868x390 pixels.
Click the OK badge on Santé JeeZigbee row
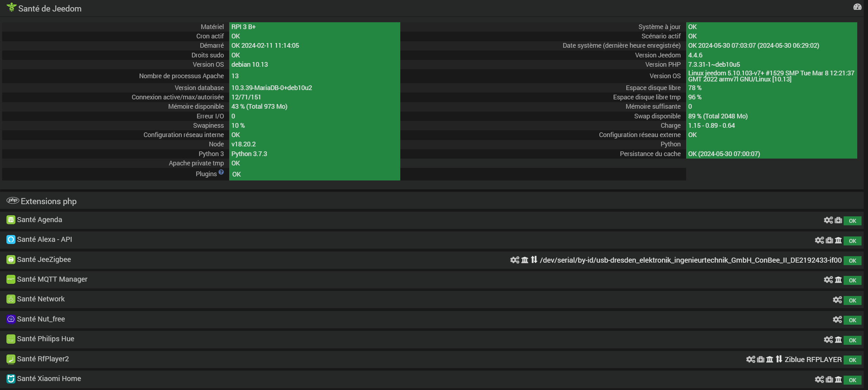(853, 261)
